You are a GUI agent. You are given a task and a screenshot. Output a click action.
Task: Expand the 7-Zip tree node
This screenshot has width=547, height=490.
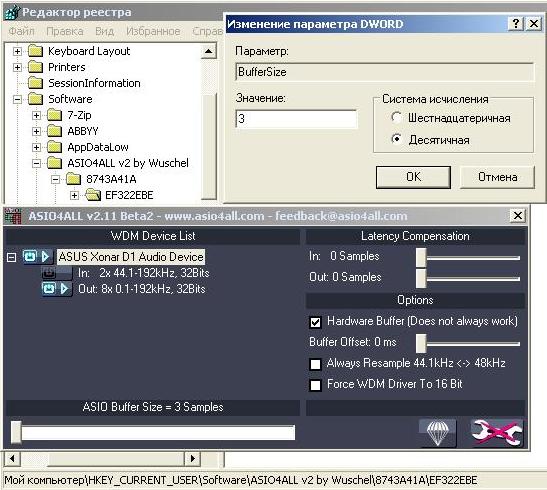pyautogui.click(x=36, y=115)
